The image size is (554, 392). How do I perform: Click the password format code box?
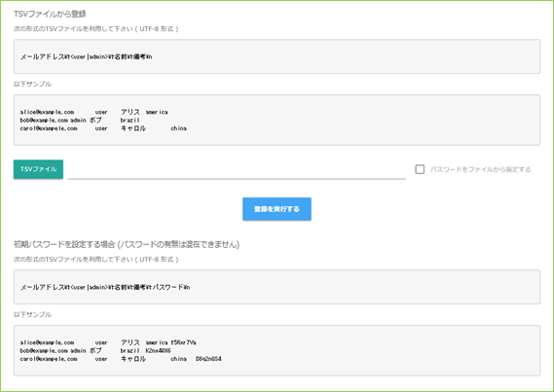[277, 287]
